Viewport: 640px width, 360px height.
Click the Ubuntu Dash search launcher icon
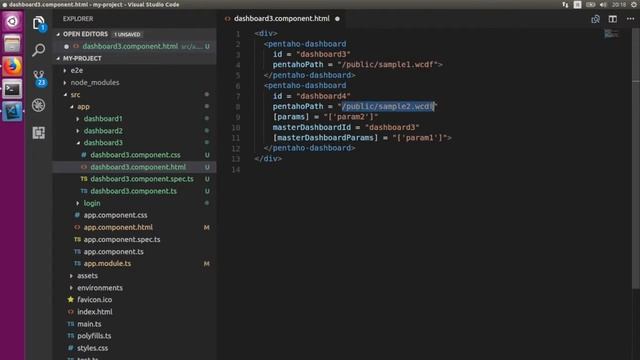pyautogui.click(x=12, y=21)
